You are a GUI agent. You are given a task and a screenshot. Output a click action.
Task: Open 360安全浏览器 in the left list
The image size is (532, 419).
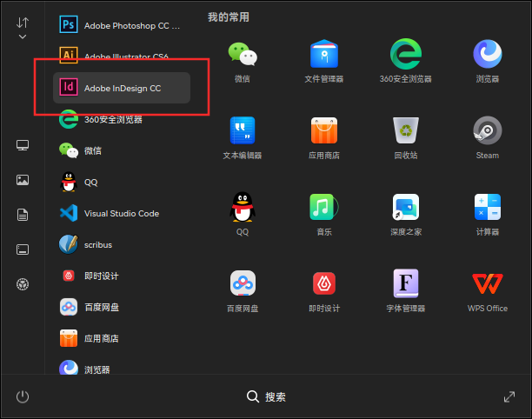coord(122,119)
